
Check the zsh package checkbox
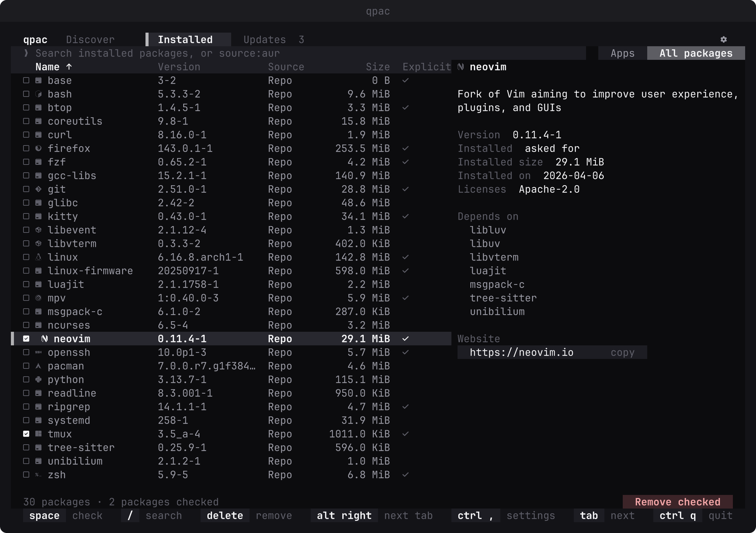coord(26,475)
